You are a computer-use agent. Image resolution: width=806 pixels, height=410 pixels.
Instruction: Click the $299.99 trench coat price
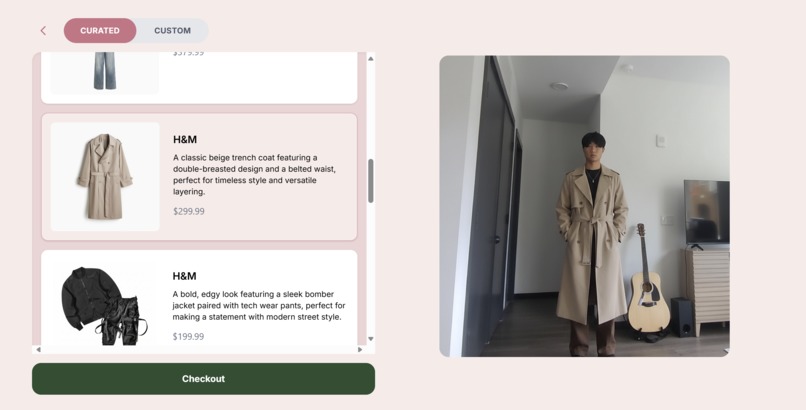coord(189,211)
